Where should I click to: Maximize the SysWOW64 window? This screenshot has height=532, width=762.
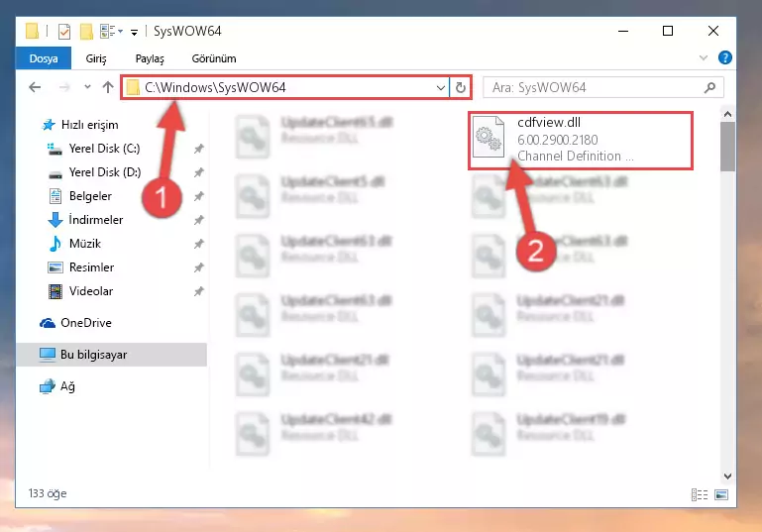pyautogui.click(x=668, y=31)
